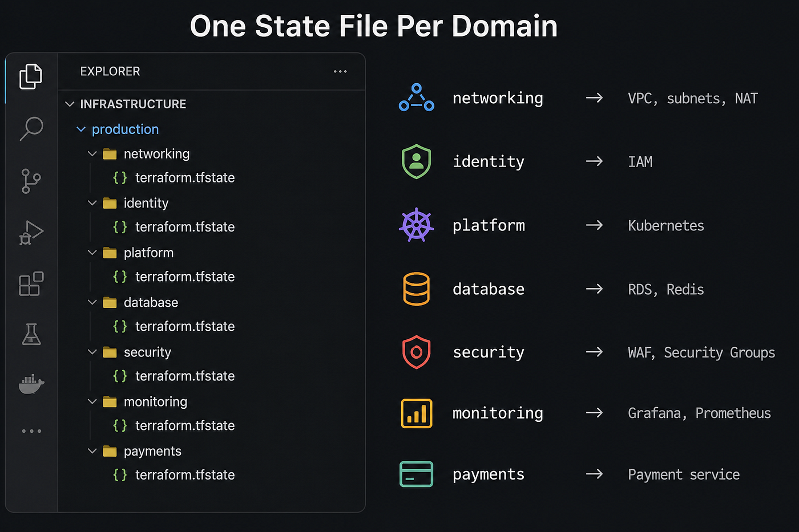This screenshot has width=799, height=532.
Task: Collapse the security folder chevron
Action: pyautogui.click(x=92, y=352)
